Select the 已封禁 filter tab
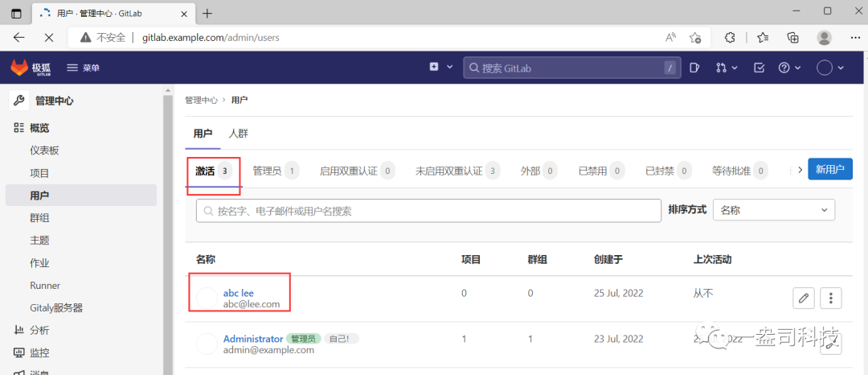 [x=669, y=171]
